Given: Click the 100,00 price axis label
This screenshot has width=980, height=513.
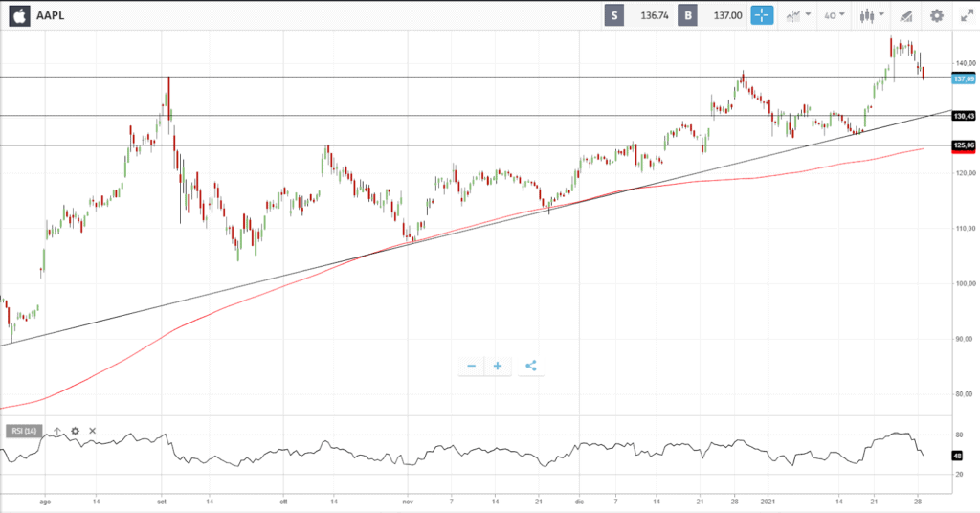Looking at the screenshot, I should 965,283.
